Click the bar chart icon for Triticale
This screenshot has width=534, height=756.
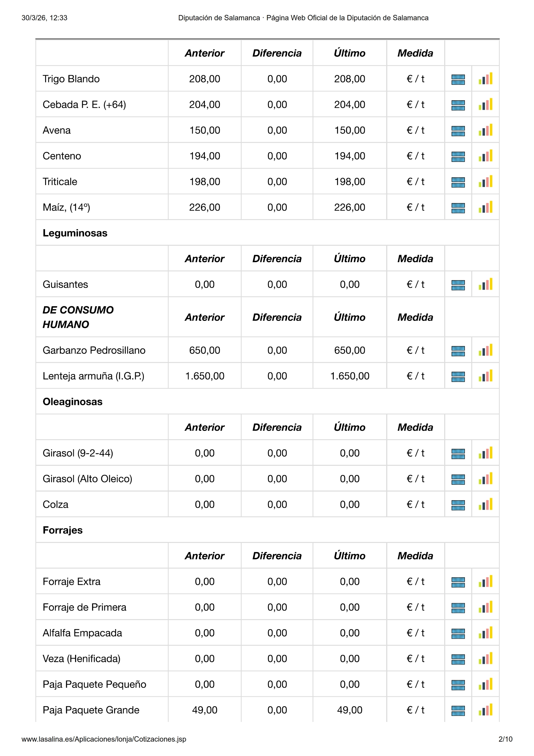coord(485,182)
